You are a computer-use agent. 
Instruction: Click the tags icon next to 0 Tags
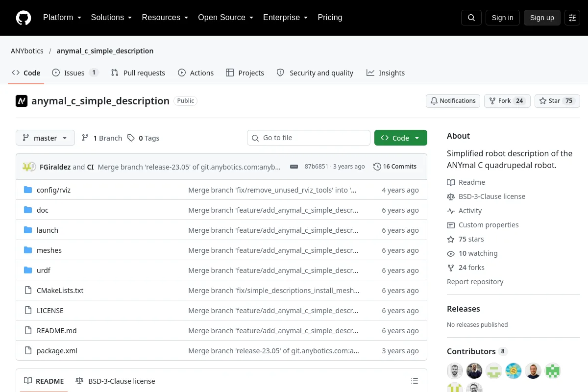[131, 138]
